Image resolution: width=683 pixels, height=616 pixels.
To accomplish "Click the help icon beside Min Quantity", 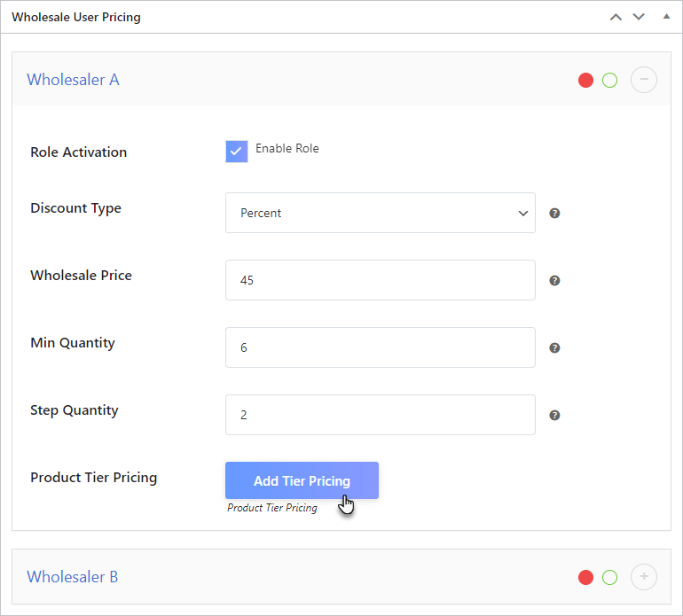I will coord(554,348).
